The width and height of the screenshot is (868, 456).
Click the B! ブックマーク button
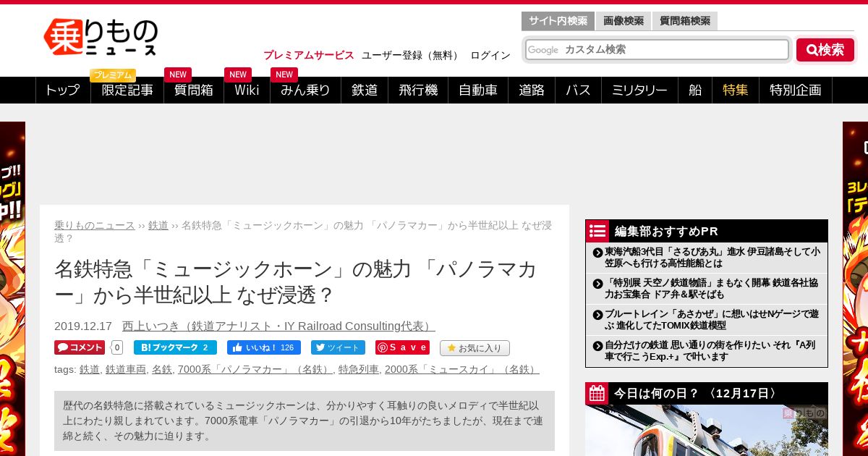click(175, 347)
